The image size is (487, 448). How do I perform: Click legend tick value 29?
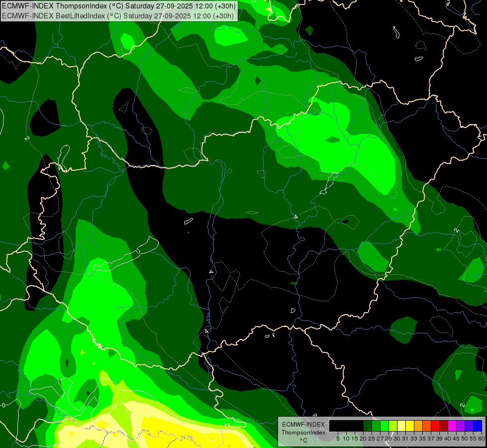point(389,439)
